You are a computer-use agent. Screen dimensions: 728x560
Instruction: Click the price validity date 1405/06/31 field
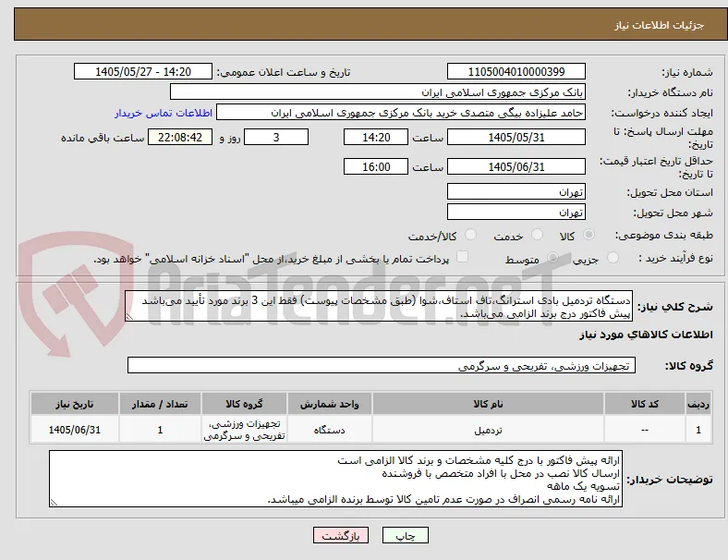coord(516,166)
